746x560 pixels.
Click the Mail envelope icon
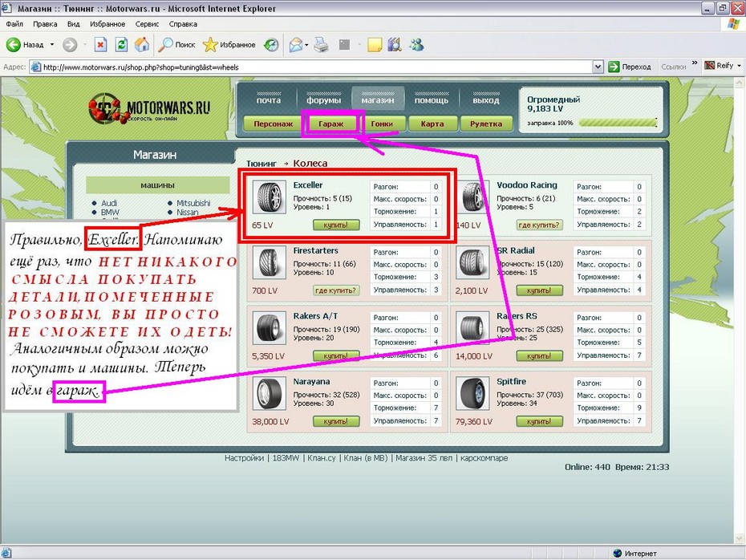(x=295, y=45)
